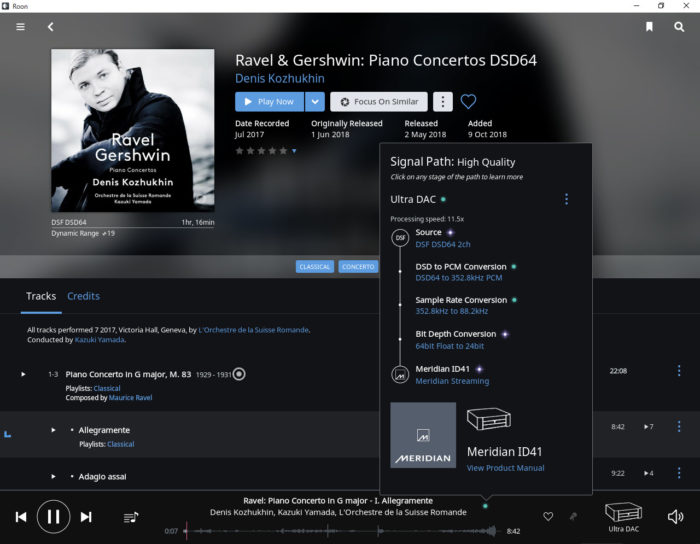Click the pick marker next to Piano Concerto in G
The width and height of the screenshot is (700, 544).
point(239,374)
